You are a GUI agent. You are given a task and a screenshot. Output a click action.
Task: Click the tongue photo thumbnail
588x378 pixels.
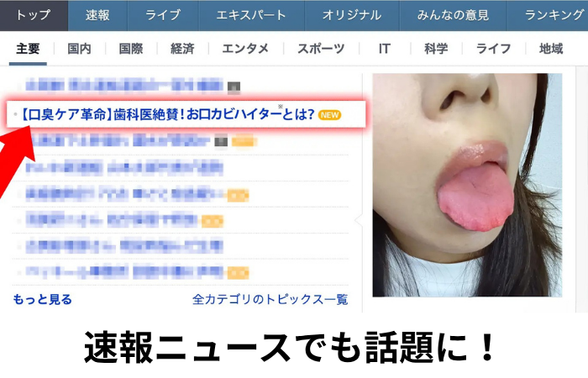(x=467, y=185)
